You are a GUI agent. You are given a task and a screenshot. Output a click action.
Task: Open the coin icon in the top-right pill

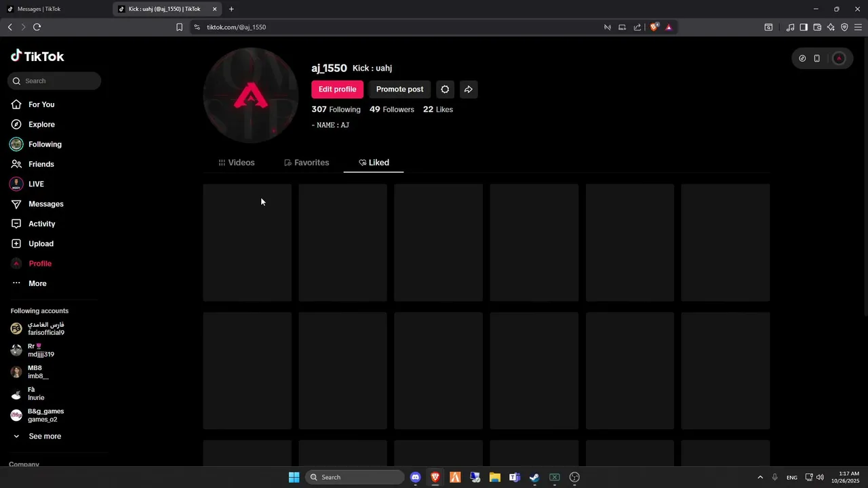click(x=802, y=58)
